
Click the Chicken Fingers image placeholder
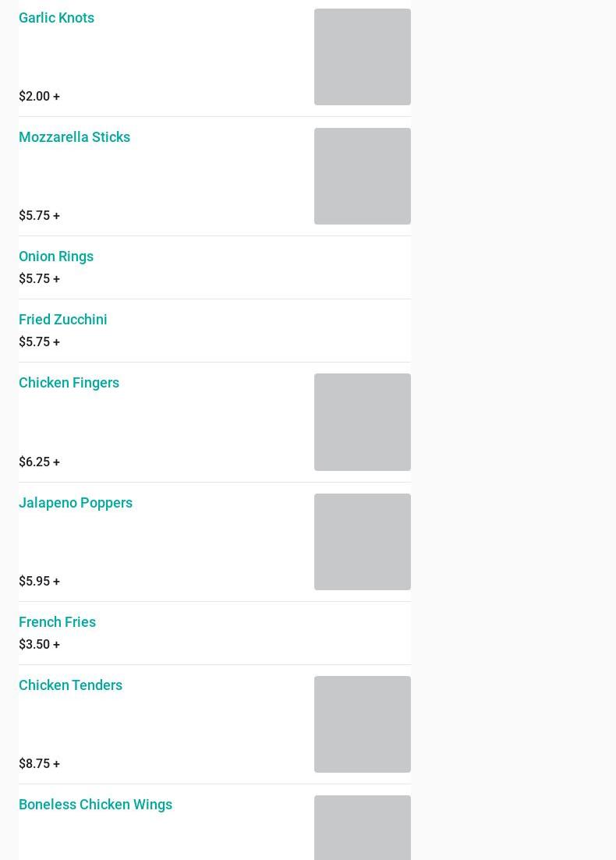362,422
